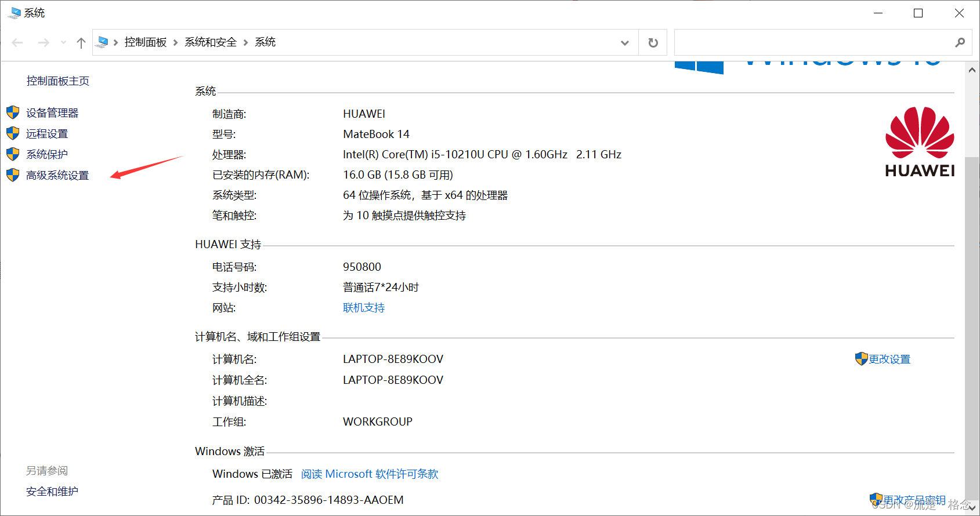Click the pen and touch text 为 10 触摸点提供触控支持
Image resolution: width=980 pixels, height=516 pixels.
point(404,216)
